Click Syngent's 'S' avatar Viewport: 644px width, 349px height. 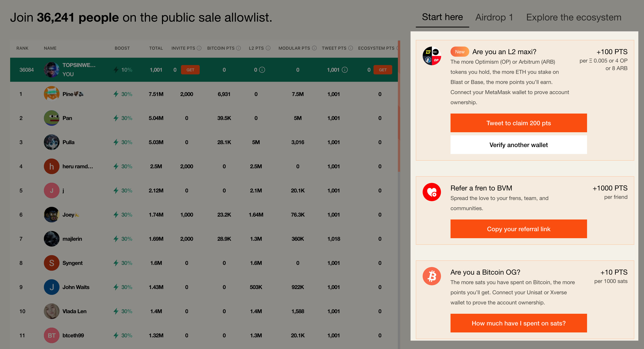pyautogui.click(x=51, y=263)
